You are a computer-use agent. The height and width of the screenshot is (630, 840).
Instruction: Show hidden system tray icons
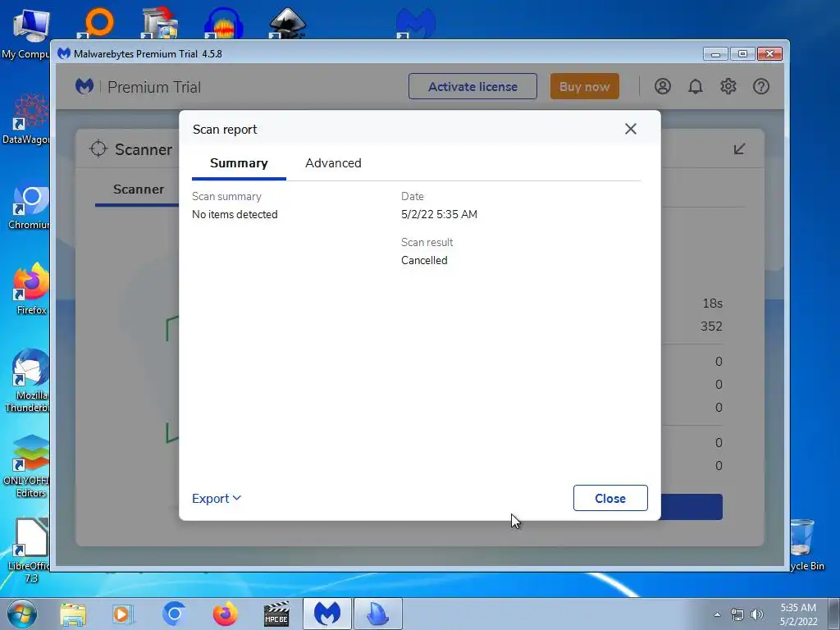coord(717,614)
